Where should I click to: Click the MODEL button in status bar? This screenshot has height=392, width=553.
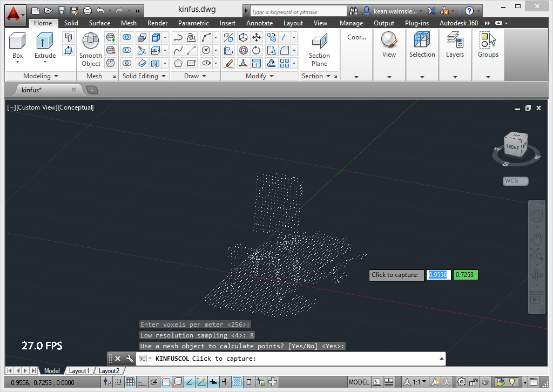click(359, 382)
